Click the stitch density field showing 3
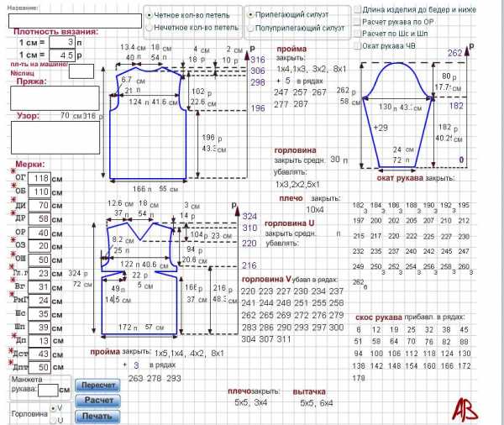Viewport: 504px width, 425px height. (x=62, y=41)
